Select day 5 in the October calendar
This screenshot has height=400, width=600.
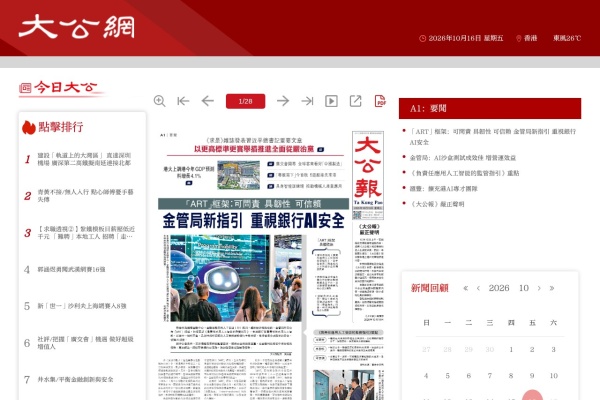447,376
